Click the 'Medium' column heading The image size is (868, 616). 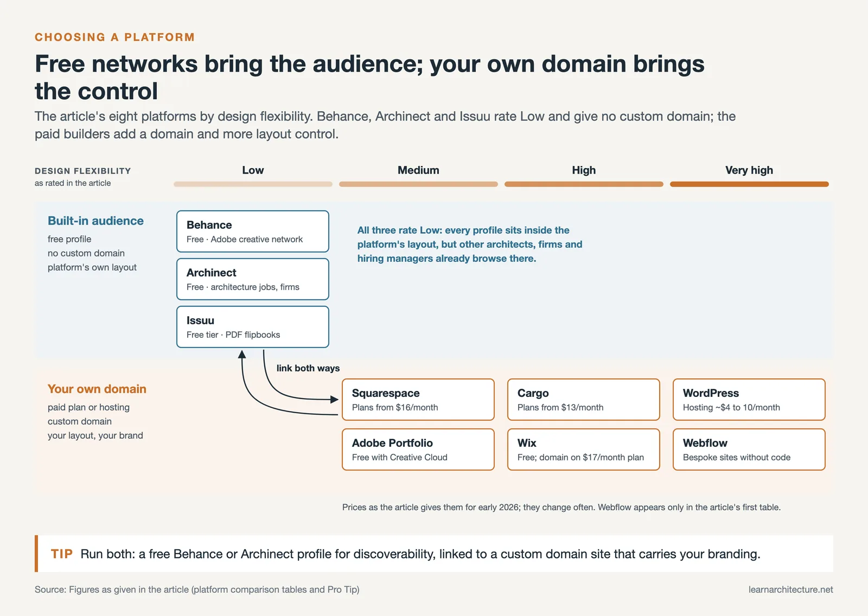(x=418, y=170)
